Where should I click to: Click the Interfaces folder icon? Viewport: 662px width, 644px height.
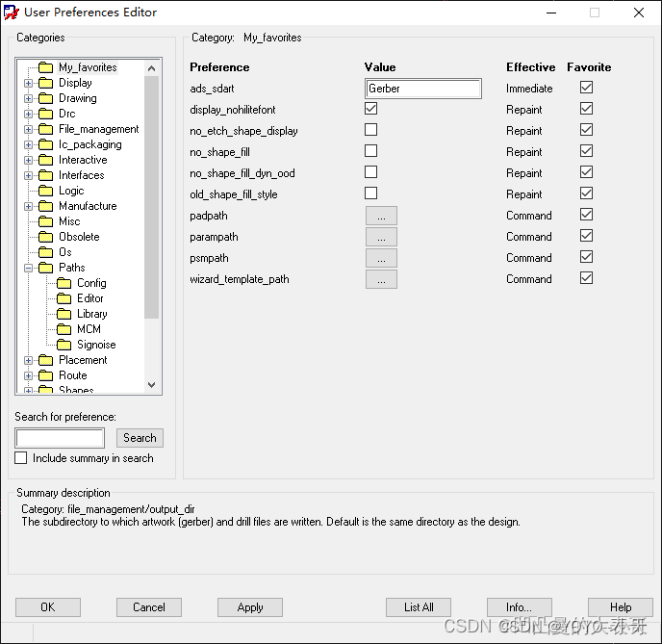(45, 175)
